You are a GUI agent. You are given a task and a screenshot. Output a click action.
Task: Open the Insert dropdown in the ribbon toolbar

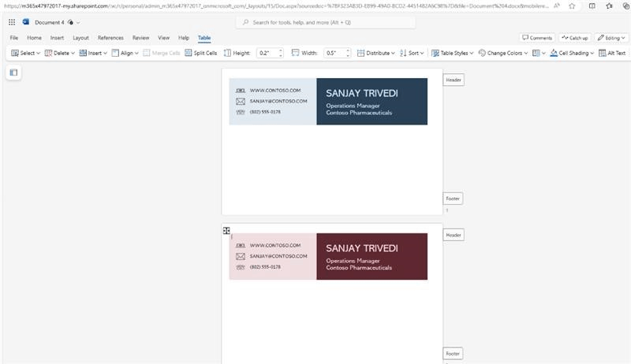(x=93, y=53)
